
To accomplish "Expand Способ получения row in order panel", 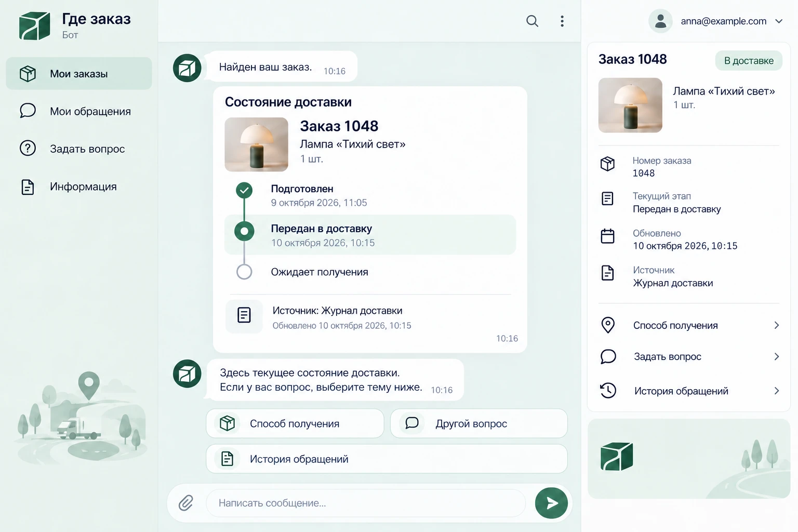I will tap(689, 325).
